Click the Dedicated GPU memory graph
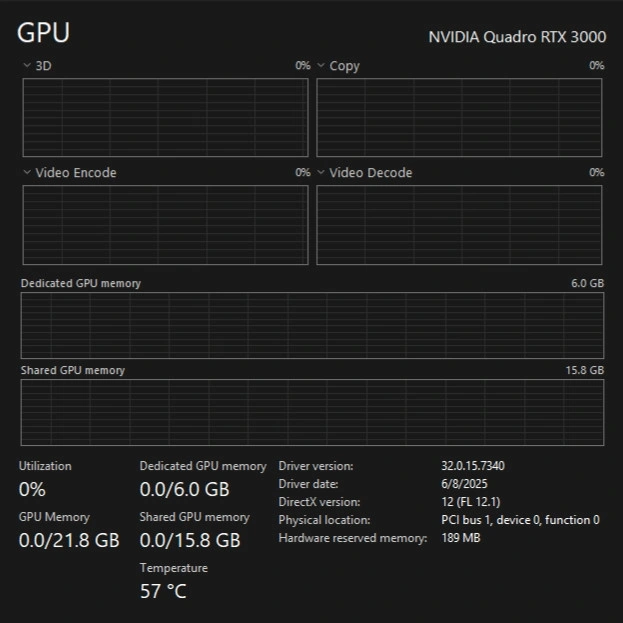Image resolution: width=623 pixels, height=623 pixels. coord(312,325)
